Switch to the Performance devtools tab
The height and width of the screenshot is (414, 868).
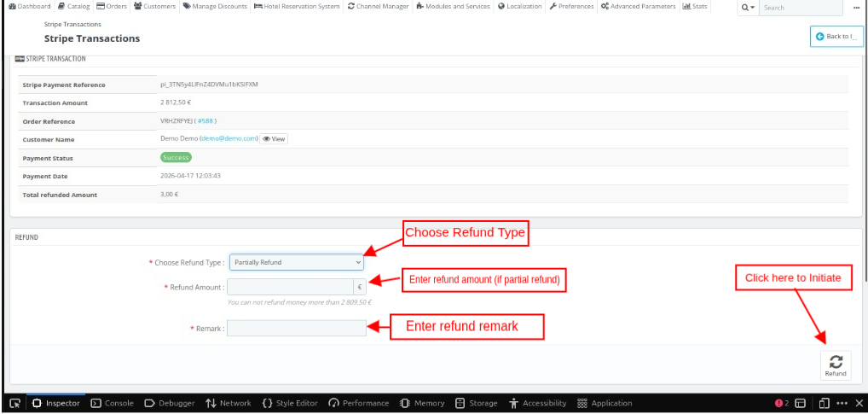coord(358,403)
